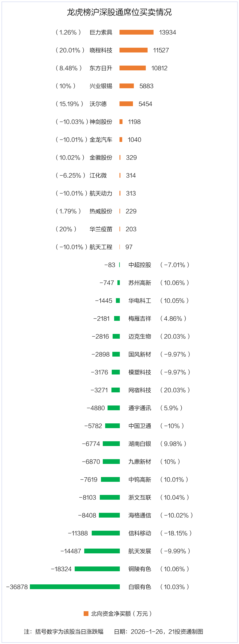Click the orange legend swatch for 北向资金净买额
The width and height of the screenshot is (239, 644).
pyautogui.click(x=86, y=613)
